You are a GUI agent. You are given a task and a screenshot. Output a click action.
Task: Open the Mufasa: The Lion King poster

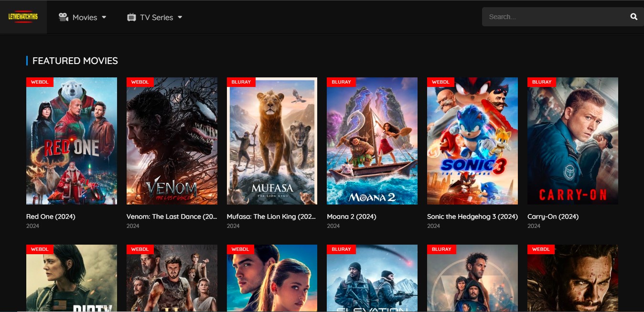[x=272, y=141]
